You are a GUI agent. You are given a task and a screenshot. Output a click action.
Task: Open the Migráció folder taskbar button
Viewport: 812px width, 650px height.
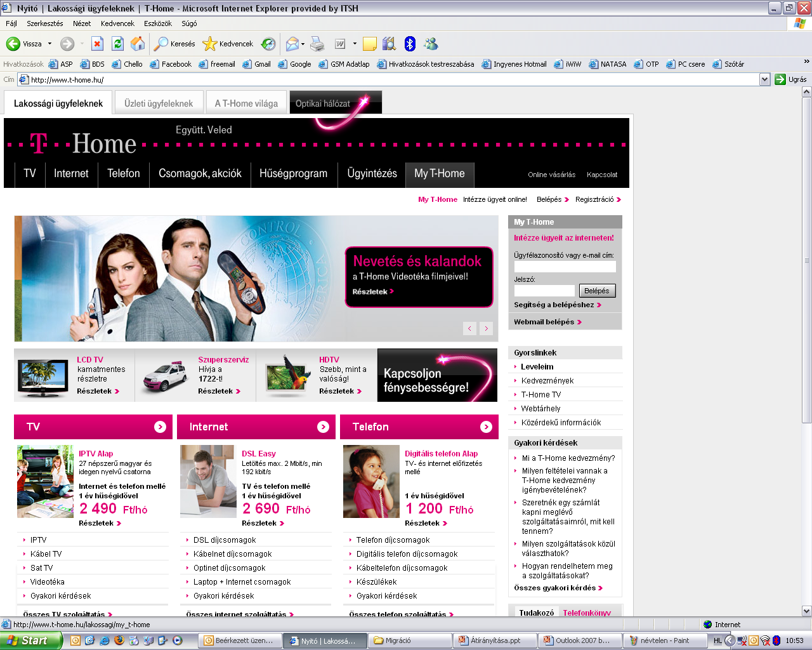[410, 640]
